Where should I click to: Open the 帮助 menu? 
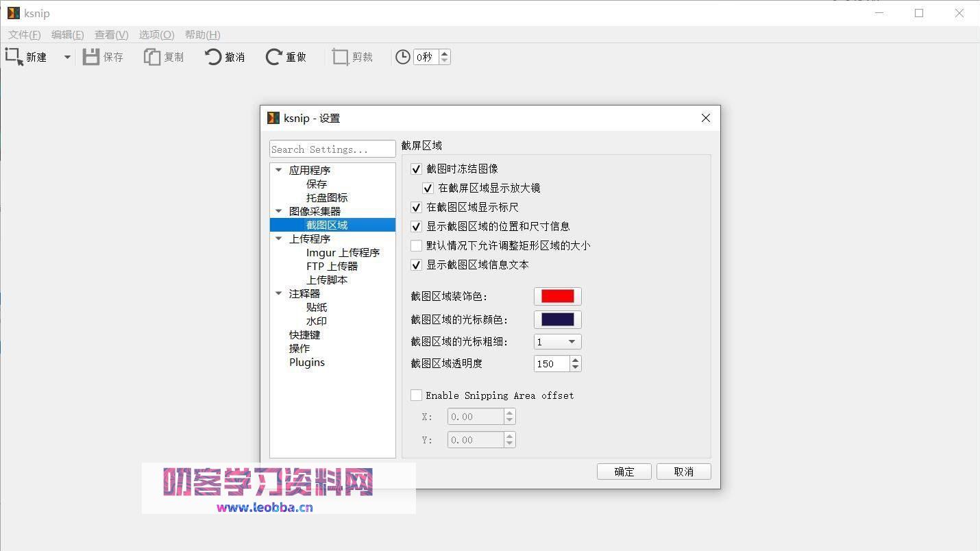coord(202,34)
